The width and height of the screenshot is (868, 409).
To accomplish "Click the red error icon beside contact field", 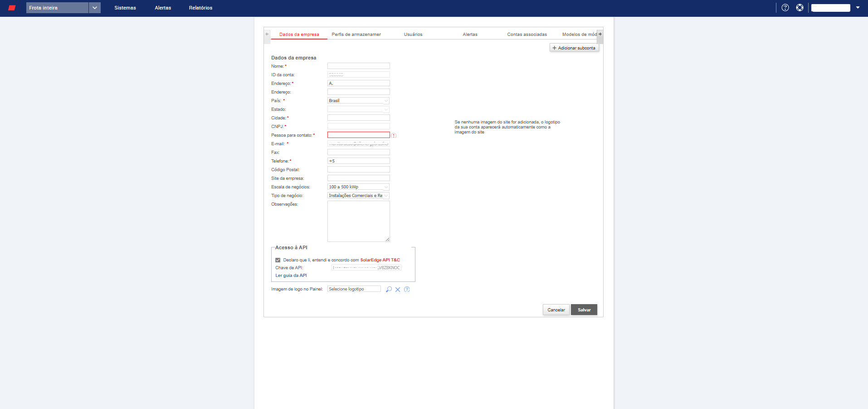I will click(x=394, y=136).
